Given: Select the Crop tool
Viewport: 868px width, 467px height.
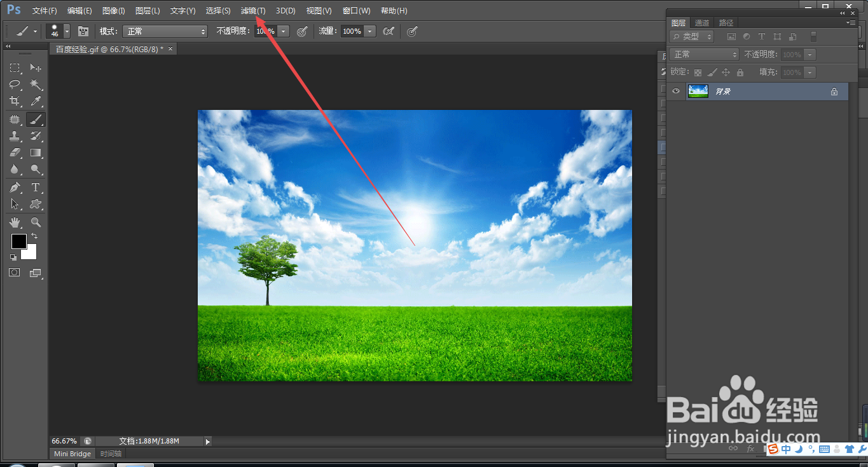Looking at the screenshot, I should point(15,101).
